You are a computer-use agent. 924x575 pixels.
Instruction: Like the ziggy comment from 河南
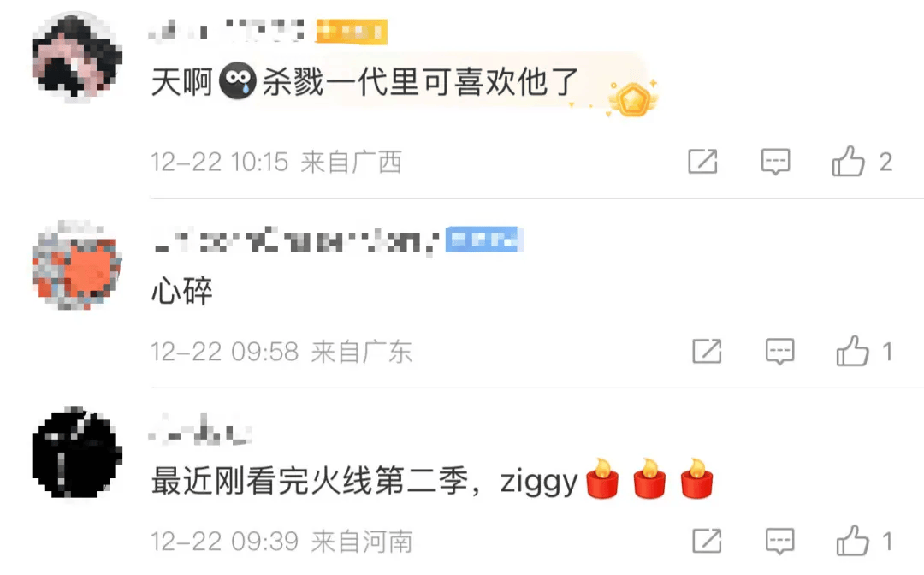(x=852, y=541)
